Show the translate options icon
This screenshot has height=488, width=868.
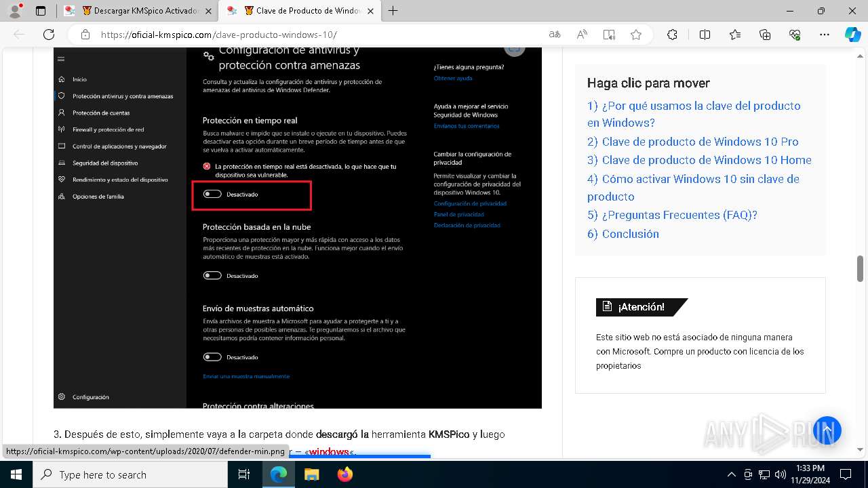click(x=555, y=35)
